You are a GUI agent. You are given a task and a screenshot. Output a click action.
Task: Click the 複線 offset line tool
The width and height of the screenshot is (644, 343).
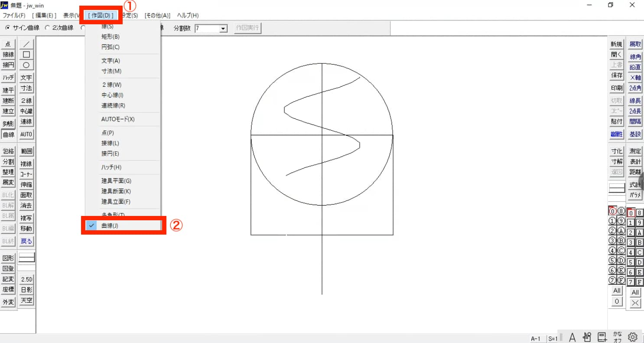pos(26,164)
